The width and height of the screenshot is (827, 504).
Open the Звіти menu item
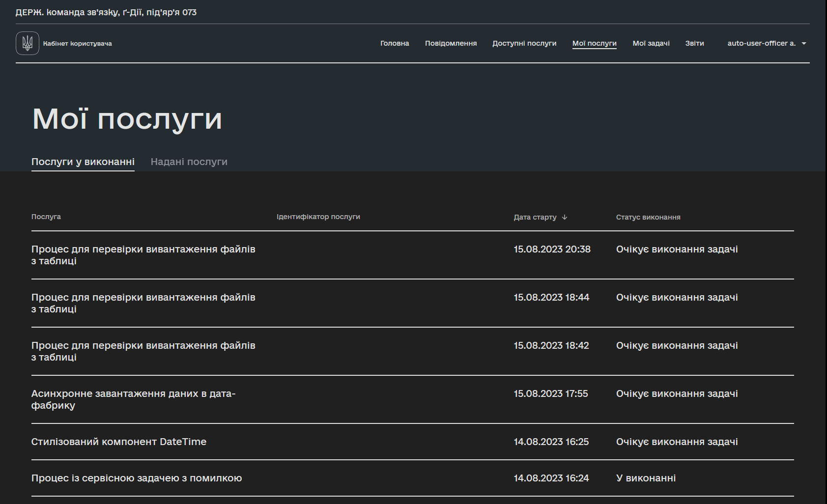pos(694,43)
